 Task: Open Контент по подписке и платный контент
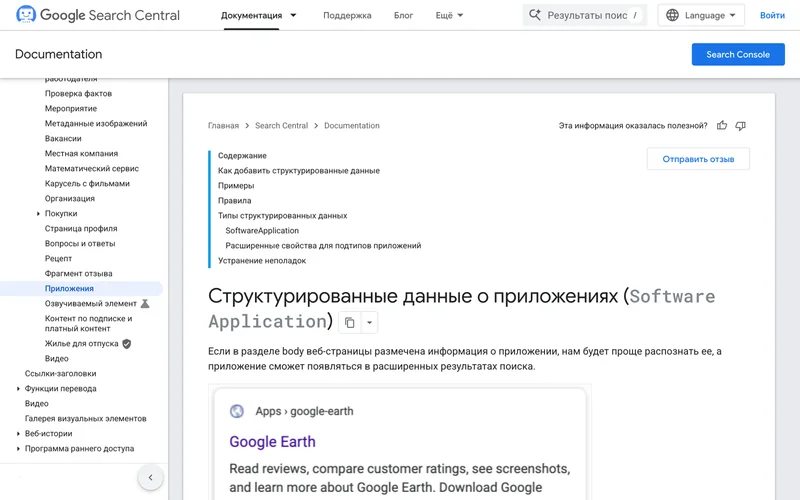point(88,323)
